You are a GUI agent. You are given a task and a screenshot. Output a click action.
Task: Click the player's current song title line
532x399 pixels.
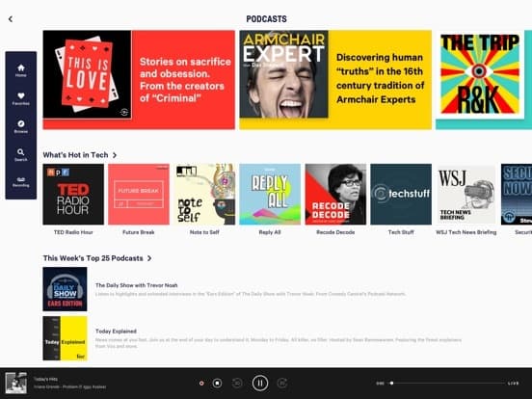tap(70, 386)
